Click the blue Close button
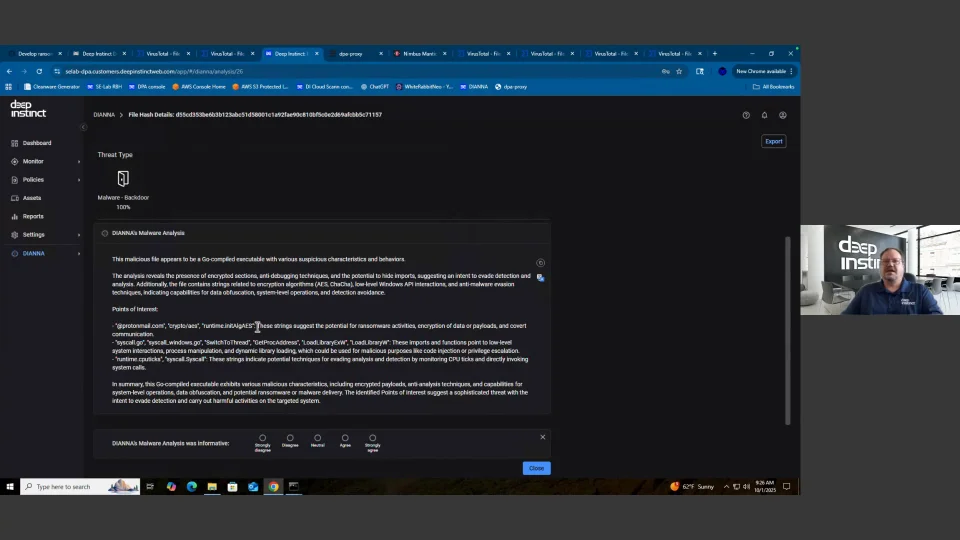Screen dimensions: 960x540 (x=536, y=468)
